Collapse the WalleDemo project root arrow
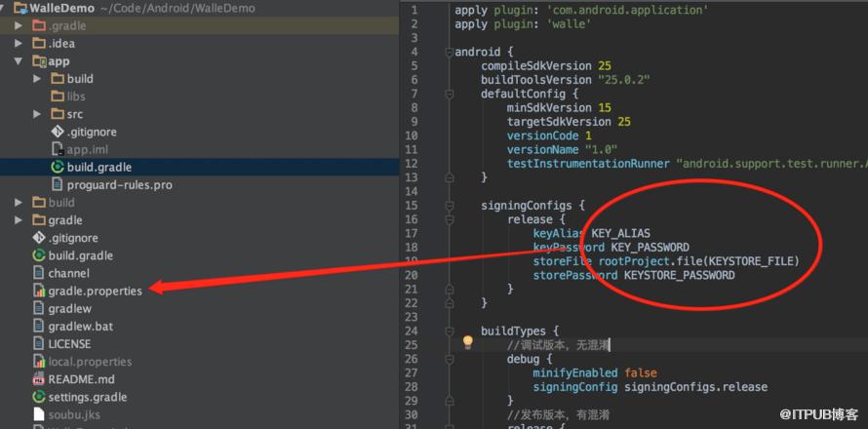 [3, 8]
